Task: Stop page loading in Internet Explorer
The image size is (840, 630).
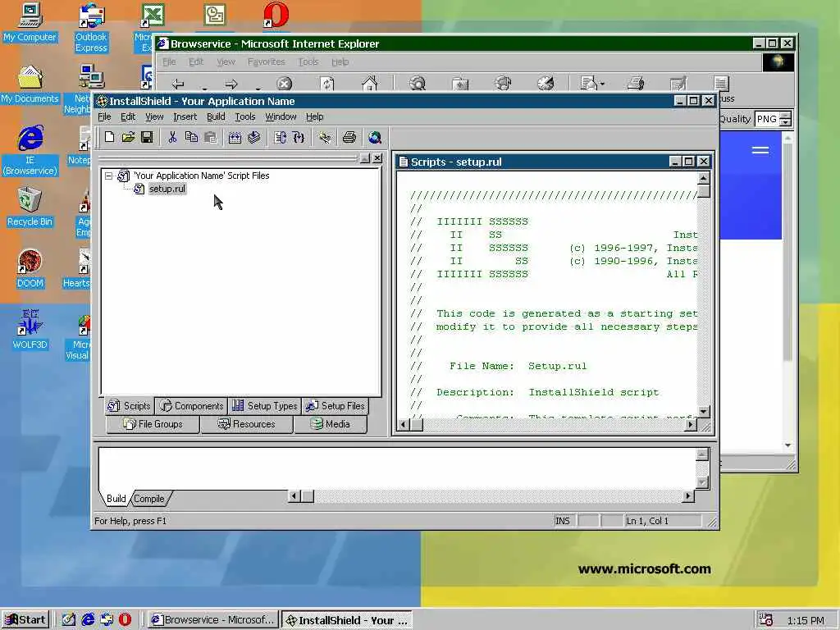Action: pyautogui.click(x=285, y=84)
